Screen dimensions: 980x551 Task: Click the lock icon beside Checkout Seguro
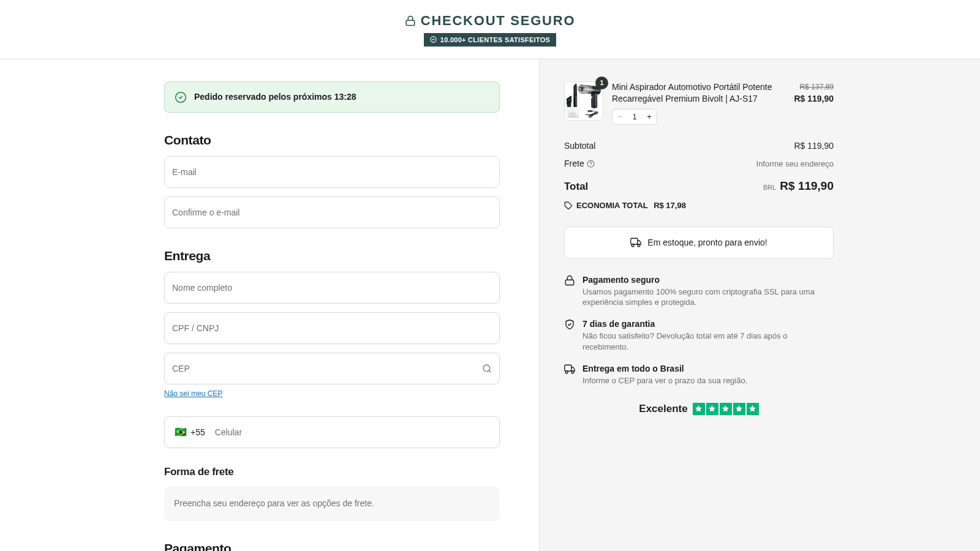point(410,21)
